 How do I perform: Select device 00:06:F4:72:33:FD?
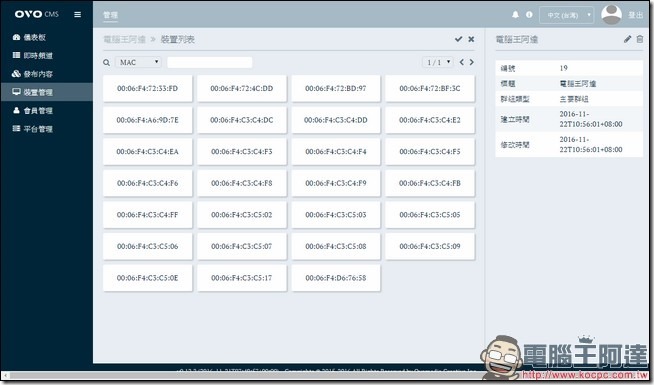tap(148, 88)
